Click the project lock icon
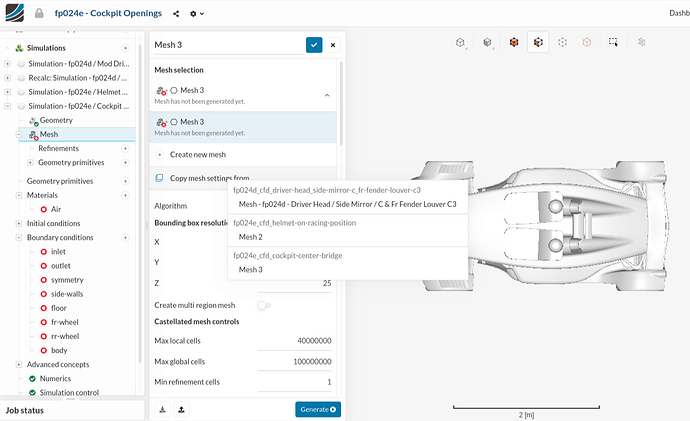690x421 pixels. coord(39,13)
